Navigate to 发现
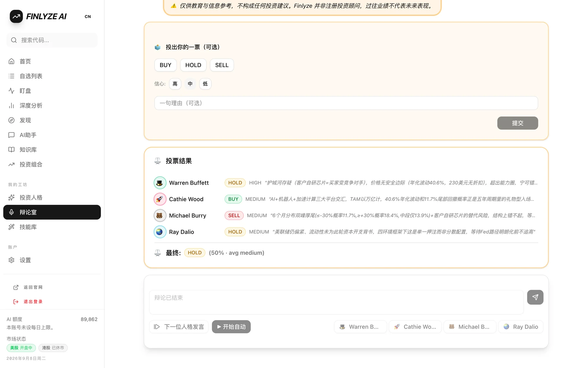The image size is (588, 368). tap(52, 120)
